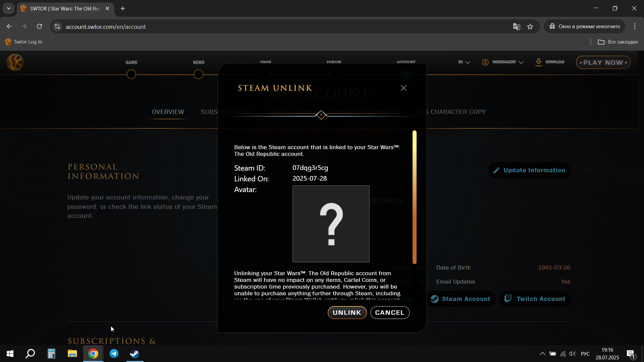Click the Steam logo icon on Steam Account
The height and width of the screenshot is (362, 644).
[435, 299]
